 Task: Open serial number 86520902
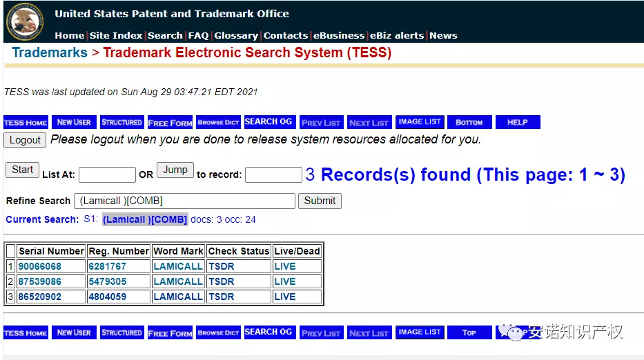(x=40, y=297)
